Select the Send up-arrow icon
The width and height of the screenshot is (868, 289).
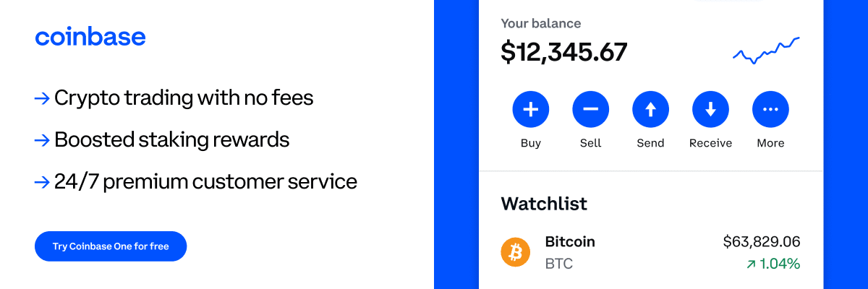tap(650, 110)
